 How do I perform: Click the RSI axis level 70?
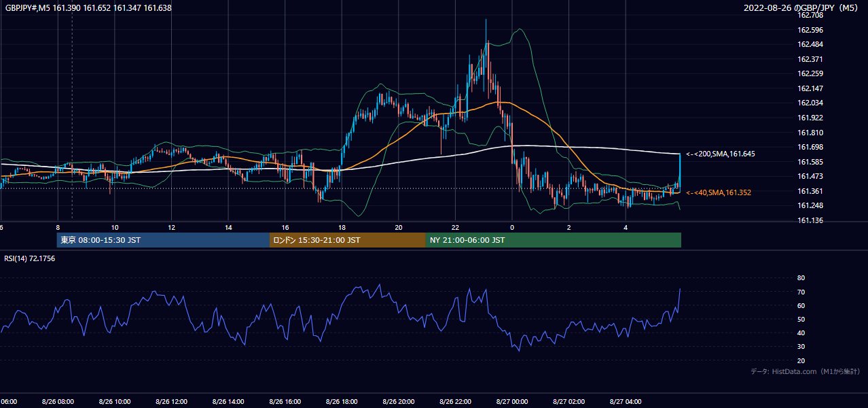click(801, 292)
